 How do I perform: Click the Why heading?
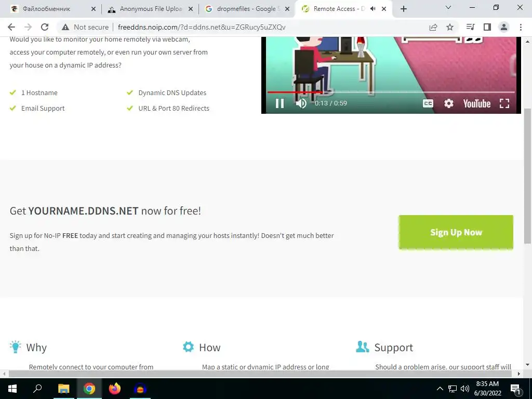36,348
